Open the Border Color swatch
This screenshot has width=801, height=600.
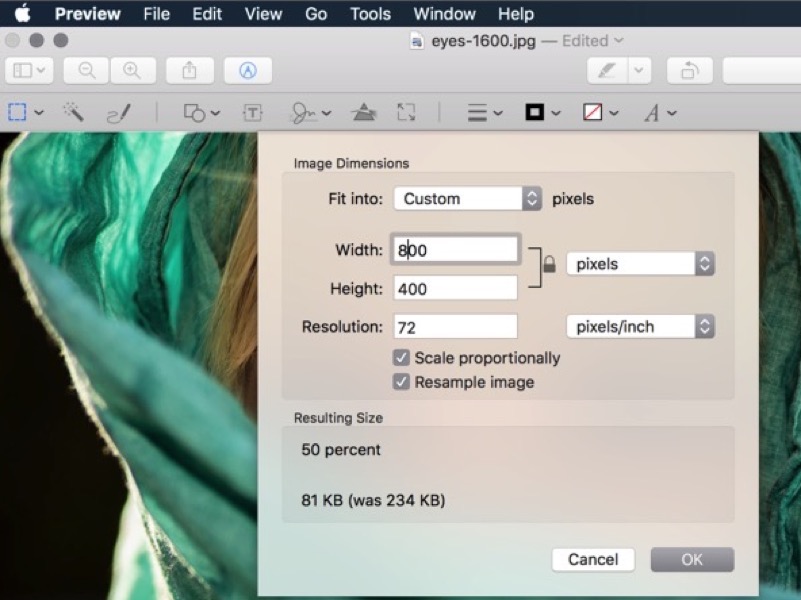pos(535,112)
